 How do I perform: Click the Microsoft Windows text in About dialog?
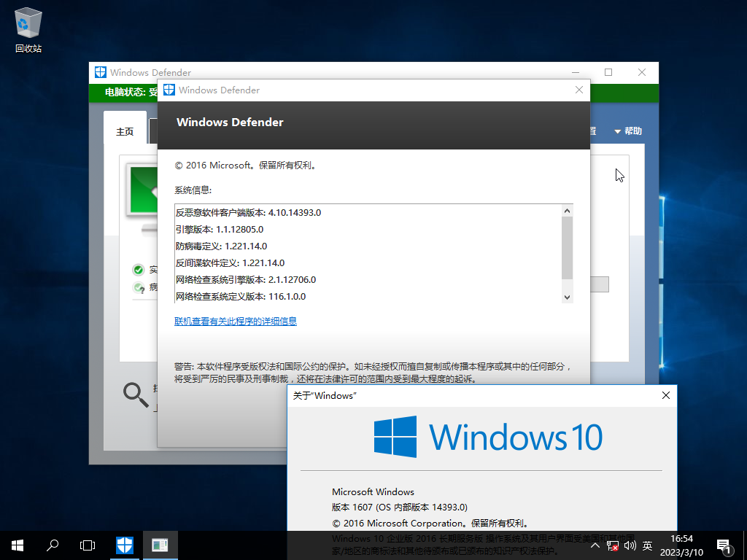(373, 491)
